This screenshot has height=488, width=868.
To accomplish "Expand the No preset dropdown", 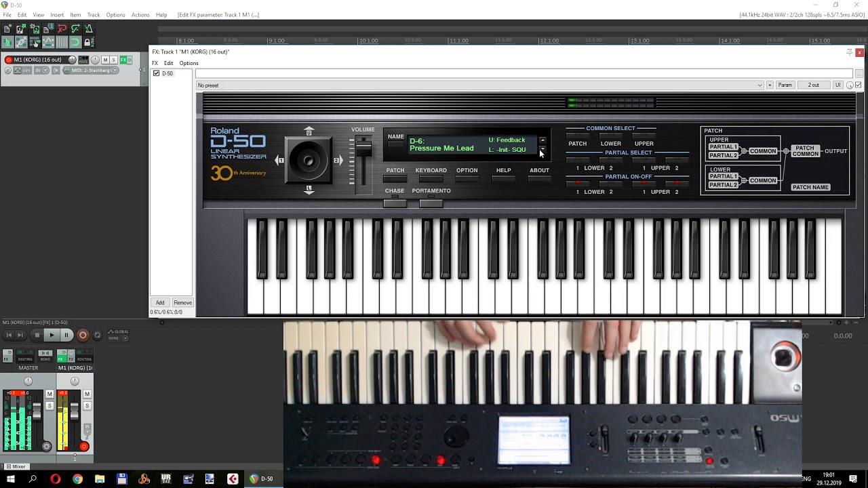I will point(479,85).
